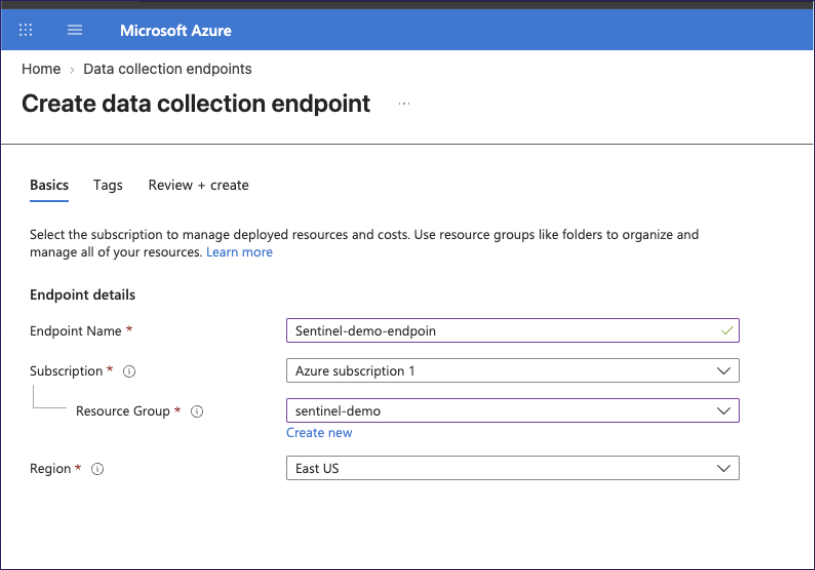Click the ellipsis next to page title
Viewport: 815px width, 570px height.
pyautogui.click(x=404, y=103)
